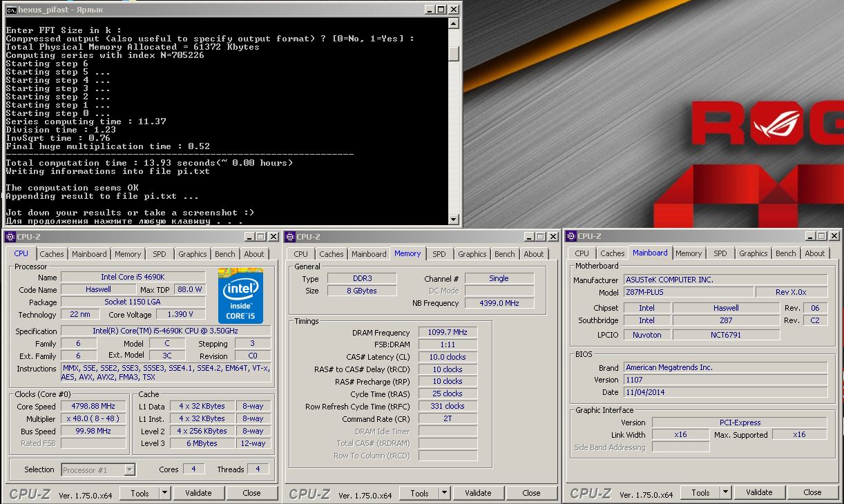Click the Manufacturer field ASUSTeK COMPUTER INC.

coord(725,280)
